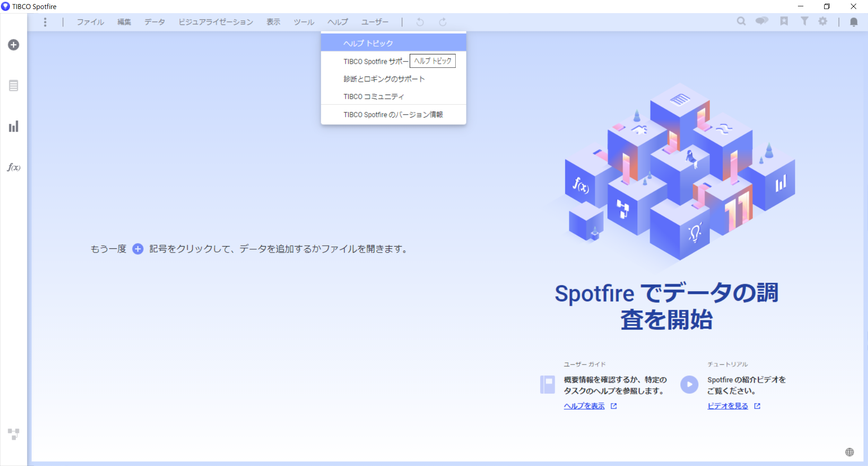Restore down the Spotfire window
Screen dimensions: 868x466
(x=827, y=6)
